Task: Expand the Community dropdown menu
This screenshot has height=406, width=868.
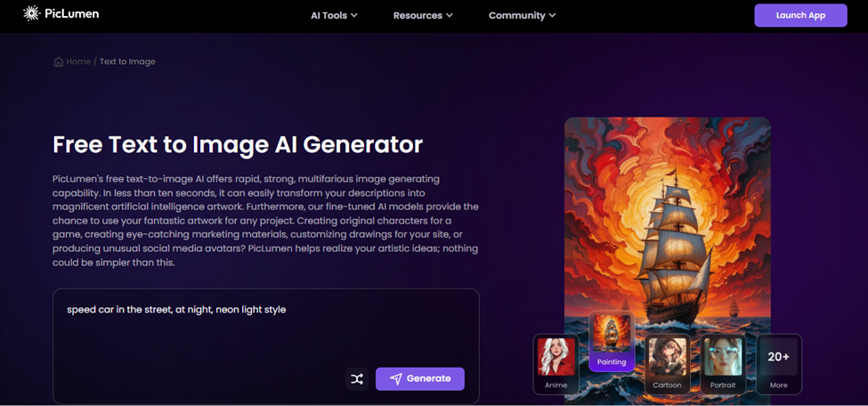Action: [522, 15]
